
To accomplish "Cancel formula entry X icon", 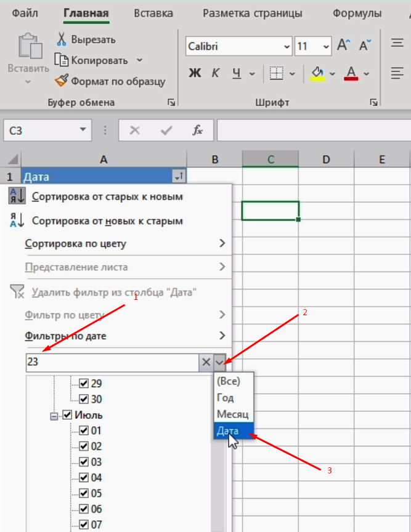I will coord(134,131).
